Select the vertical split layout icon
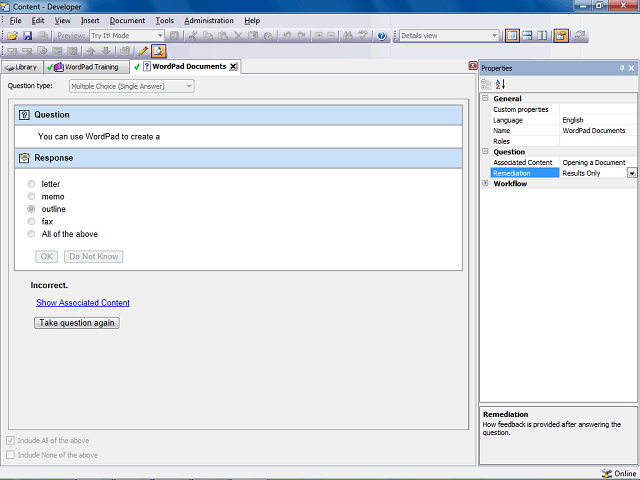This screenshot has height=480, width=640. tap(542, 36)
